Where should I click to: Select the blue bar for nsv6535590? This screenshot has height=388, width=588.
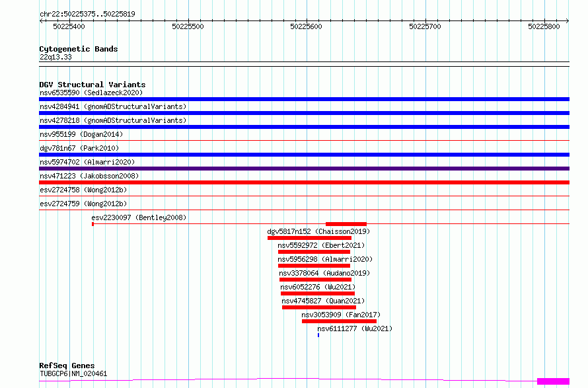(x=304, y=99)
